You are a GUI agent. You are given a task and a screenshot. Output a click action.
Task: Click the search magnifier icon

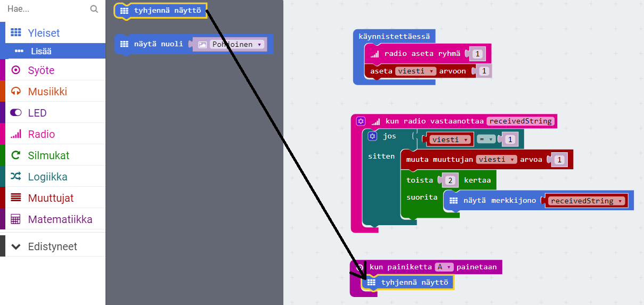(x=94, y=9)
